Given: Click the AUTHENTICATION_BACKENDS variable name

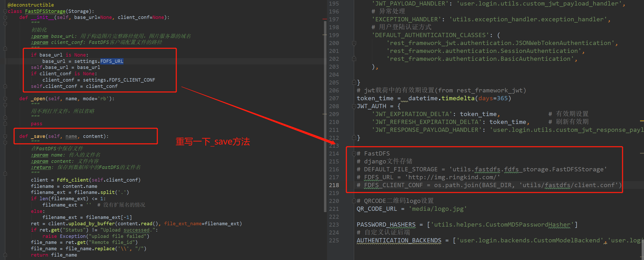Looking at the screenshot, I should click(399, 241).
